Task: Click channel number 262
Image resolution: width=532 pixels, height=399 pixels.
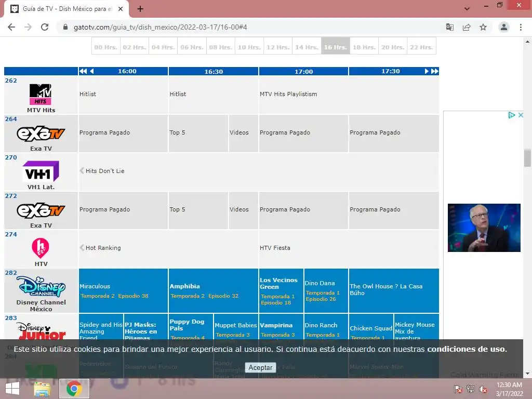Action: tap(11, 81)
